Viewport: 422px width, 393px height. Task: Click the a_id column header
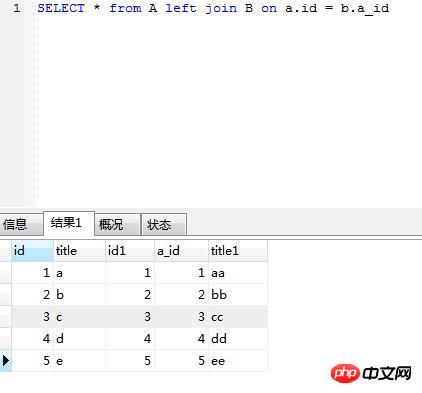(x=181, y=251)
